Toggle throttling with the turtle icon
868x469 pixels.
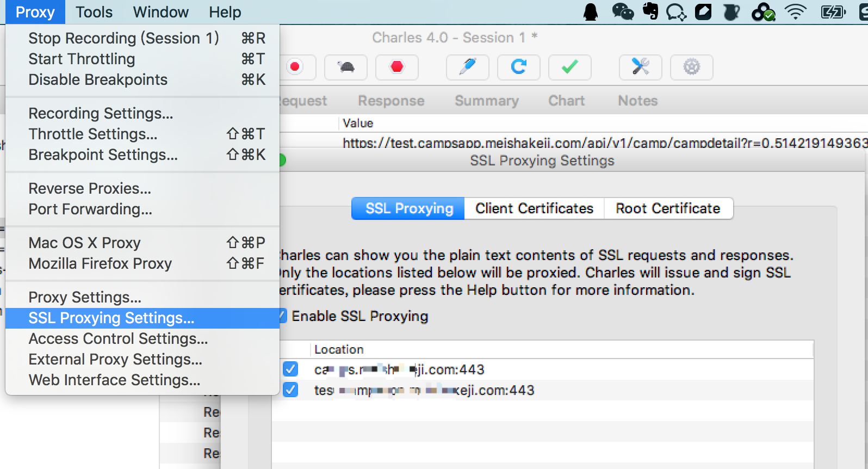pos(346,67)
